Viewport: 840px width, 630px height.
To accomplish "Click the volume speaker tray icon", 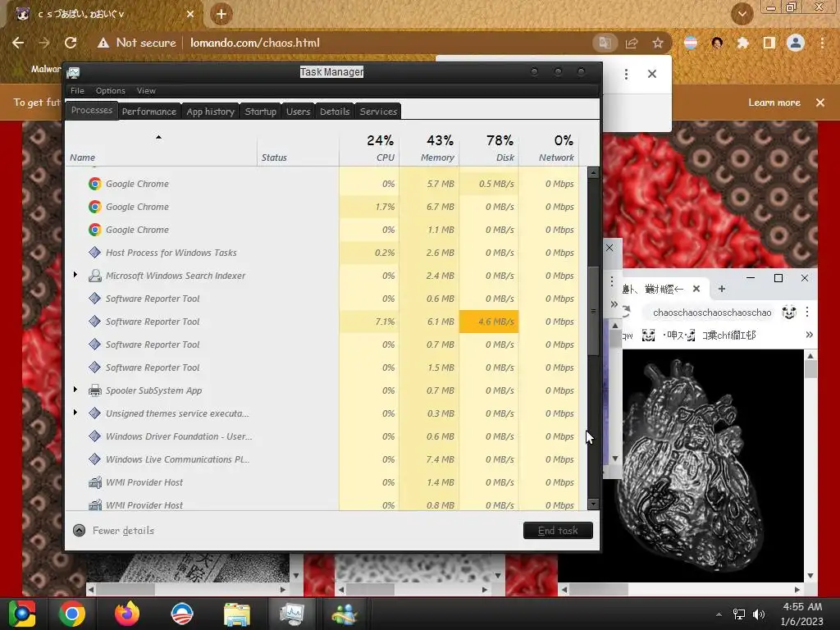I will click(x=759, y=614).
